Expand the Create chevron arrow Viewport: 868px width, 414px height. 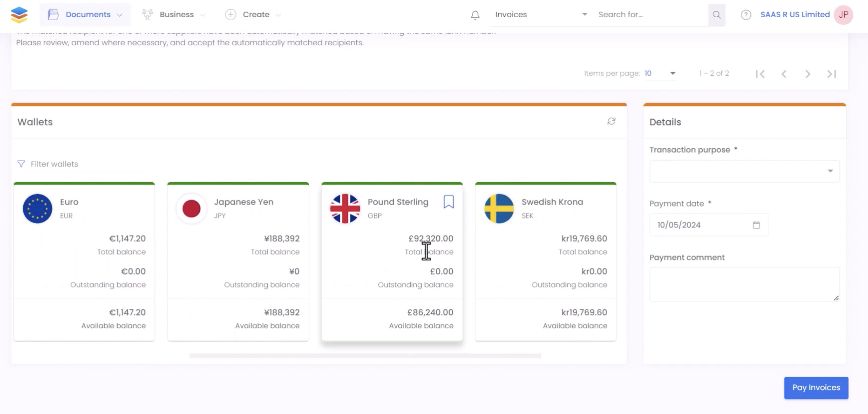tap(278, 15)
